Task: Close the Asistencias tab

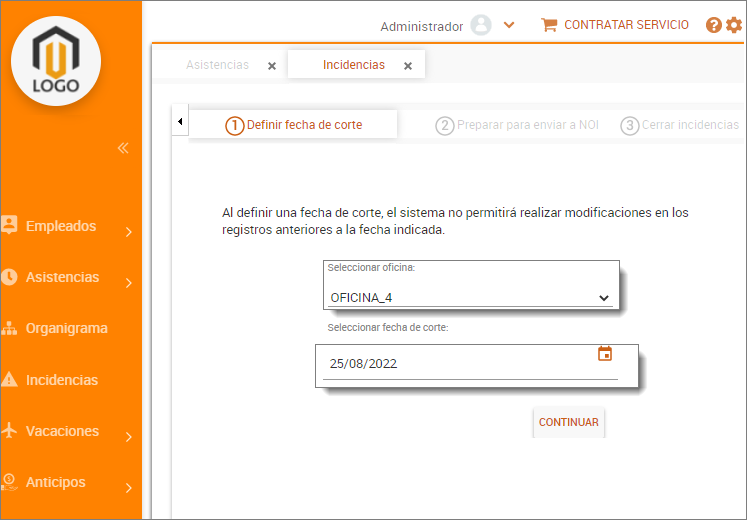Action: pyautogui.click(x=272, y=66)
